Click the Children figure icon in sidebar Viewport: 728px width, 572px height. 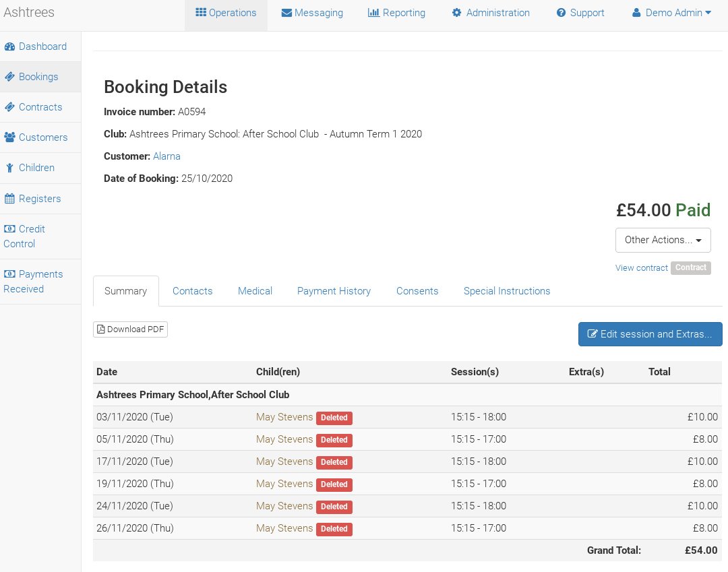9,168
